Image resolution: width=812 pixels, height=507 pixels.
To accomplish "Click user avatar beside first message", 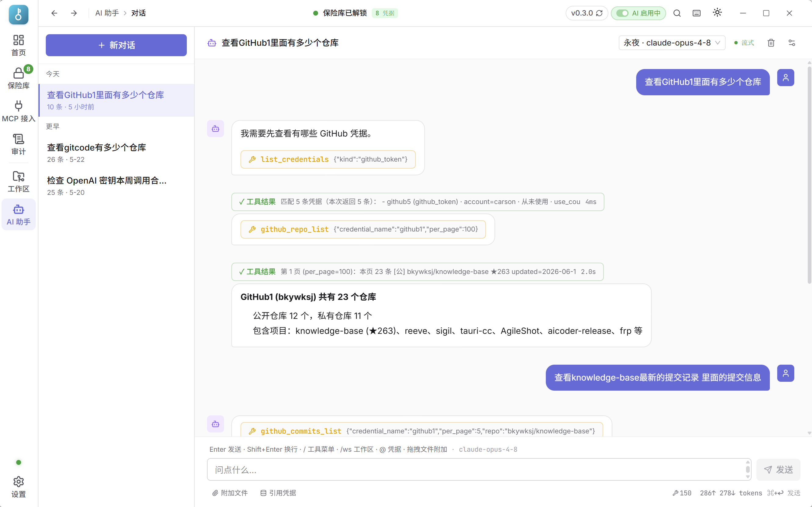I will coord(785,78).
